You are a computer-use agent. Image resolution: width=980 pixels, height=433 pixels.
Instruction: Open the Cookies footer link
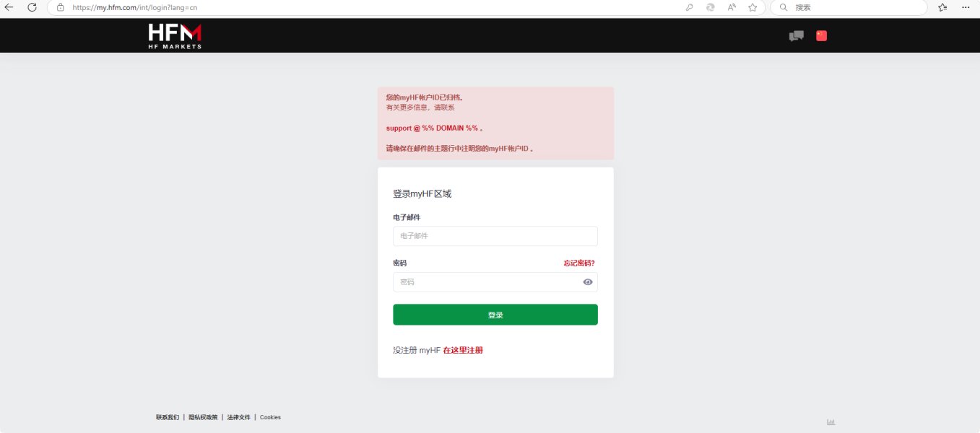[270, 417]
